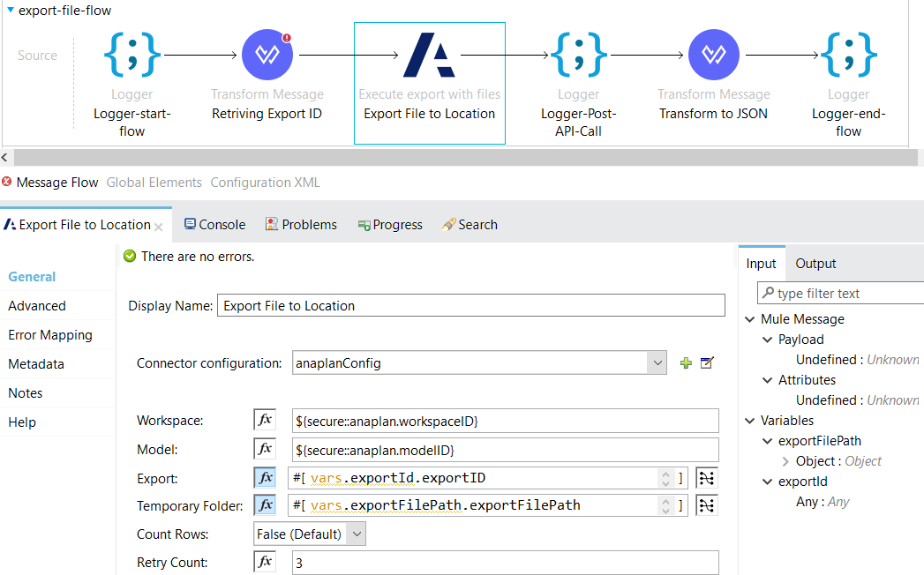Click the horizontal canvas scrollbar
The image size is (924, 575).
(466, 157)
